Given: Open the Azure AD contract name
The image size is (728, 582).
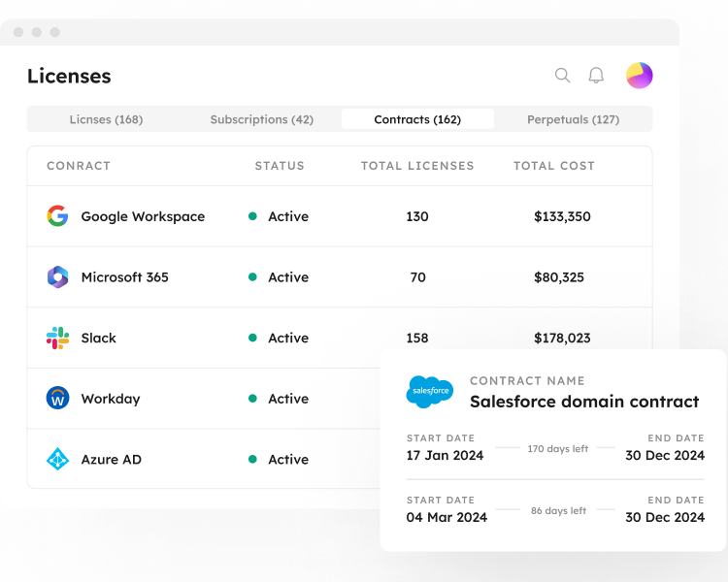Looking at the screenshot, I should (112, 460).
